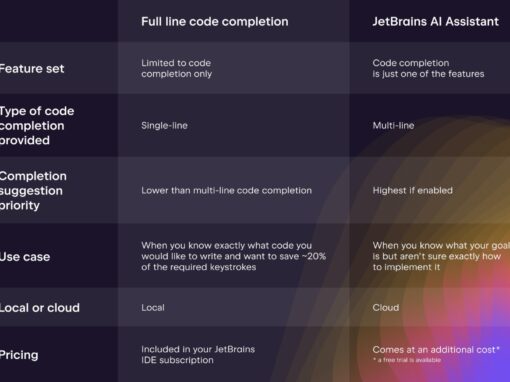Click the Multi-line cell text
The image size is (510, 382).
point(393,125)
